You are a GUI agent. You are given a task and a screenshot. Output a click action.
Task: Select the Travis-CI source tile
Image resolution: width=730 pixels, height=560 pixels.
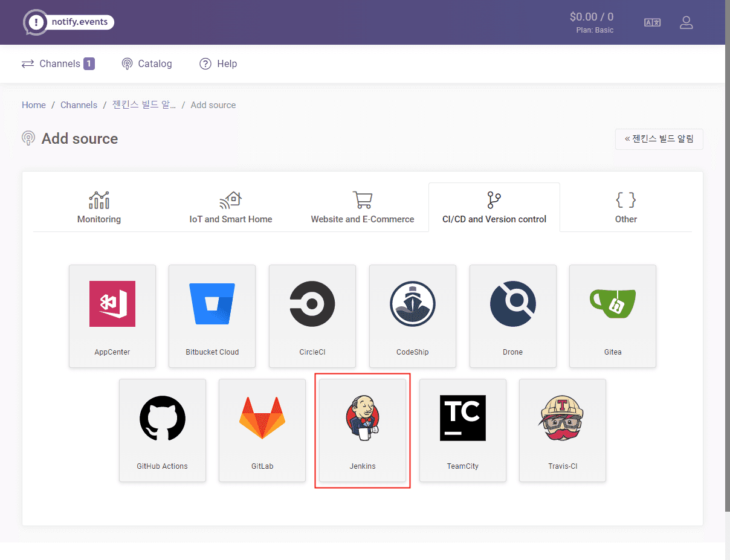[563, 430]
